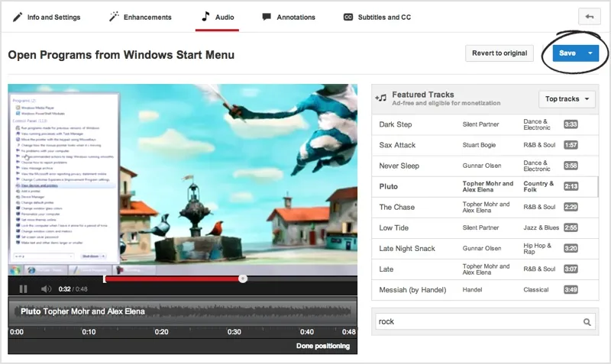Switch to the Enhancements tab
This screenshot has width=611, height=364.
coord(141,17)
